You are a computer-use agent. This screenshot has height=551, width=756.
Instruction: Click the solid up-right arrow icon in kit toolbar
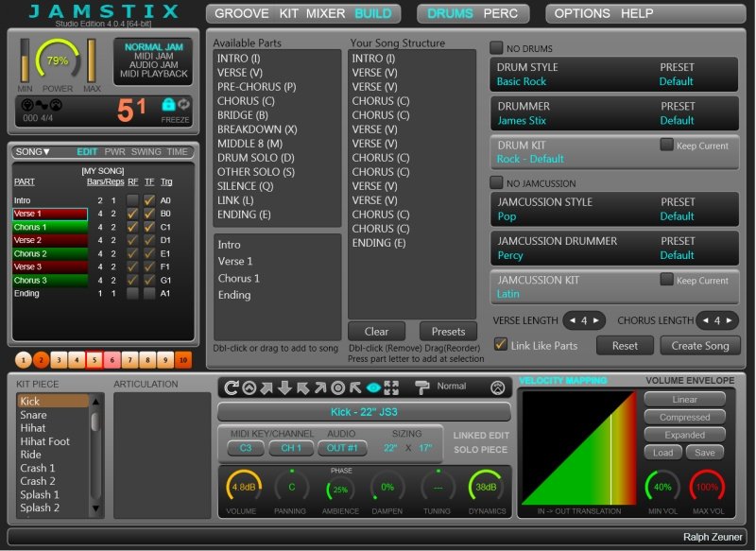pyautogui.click(x=267, y=387)
